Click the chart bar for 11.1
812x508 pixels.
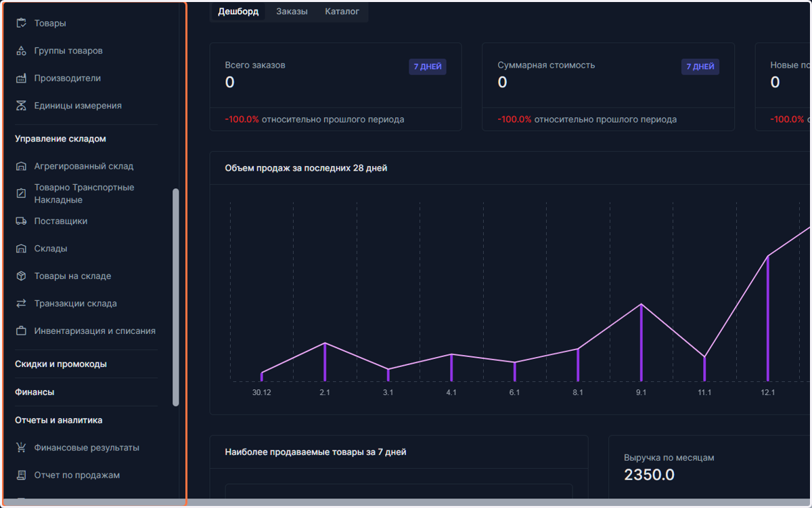(x=704, y=369)
